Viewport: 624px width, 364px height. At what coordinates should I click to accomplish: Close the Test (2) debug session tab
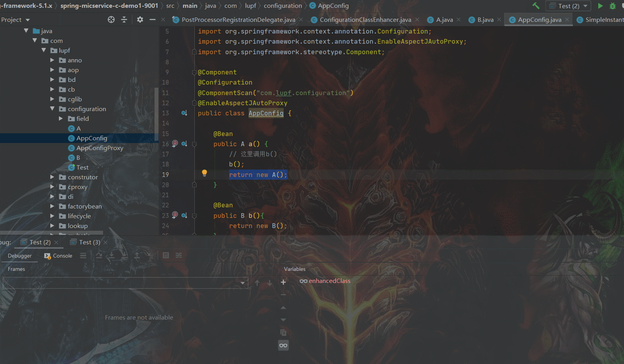click(x=56, y=242)
